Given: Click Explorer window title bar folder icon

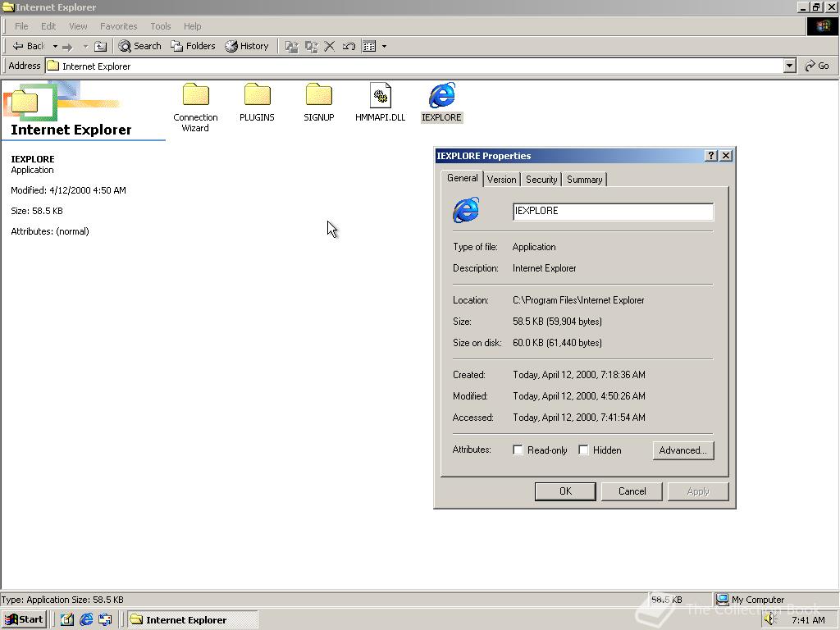Looking at the screenshot, I should (x=8, y=7).
